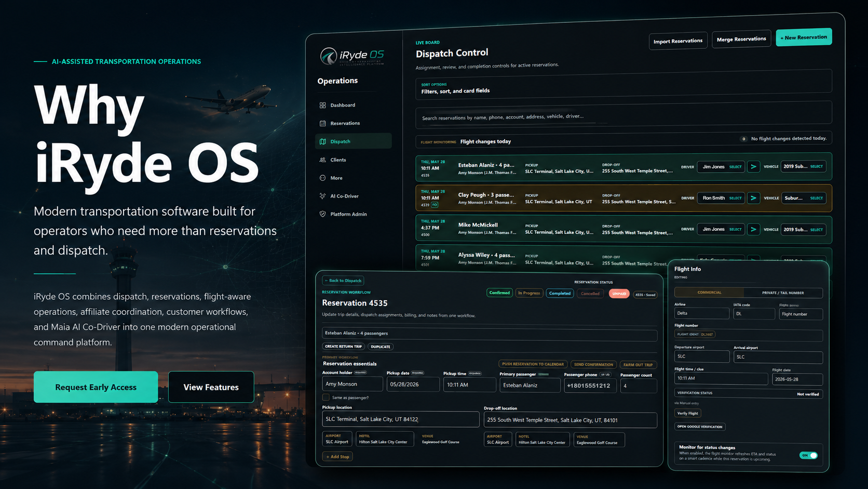Open the Pickup date field 05/28/2026
This screenshot has width=868, height=489.
(413, 385)
